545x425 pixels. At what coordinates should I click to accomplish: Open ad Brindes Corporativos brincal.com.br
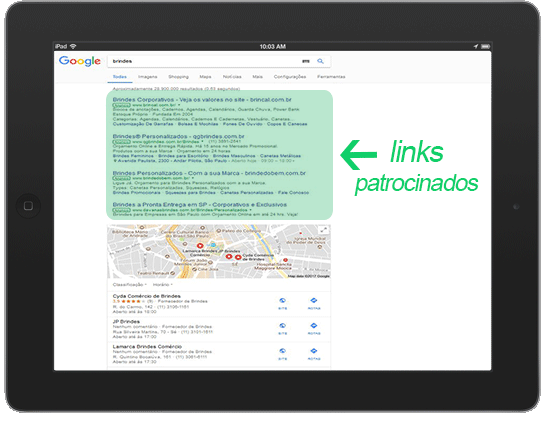coord(202,100)
